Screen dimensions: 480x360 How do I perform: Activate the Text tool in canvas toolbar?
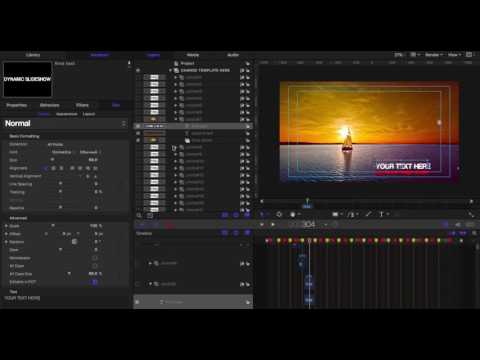click(x=382, y=214)
